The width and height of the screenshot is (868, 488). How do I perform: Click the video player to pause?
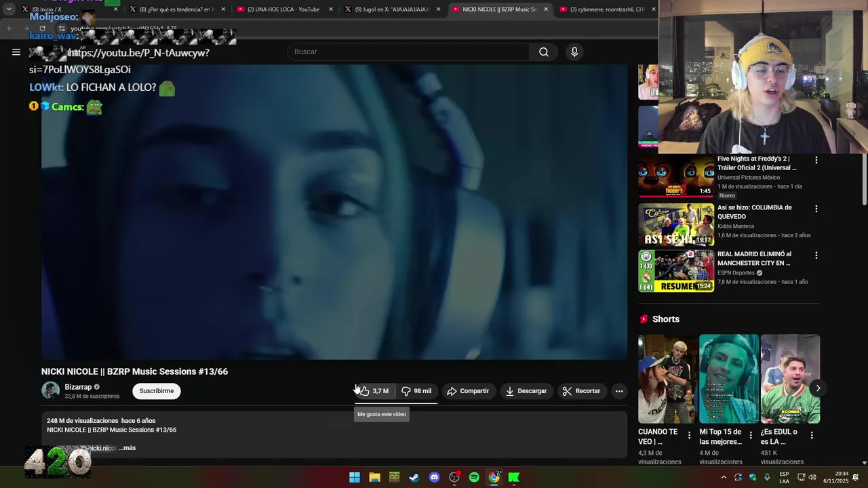point(334,211)
